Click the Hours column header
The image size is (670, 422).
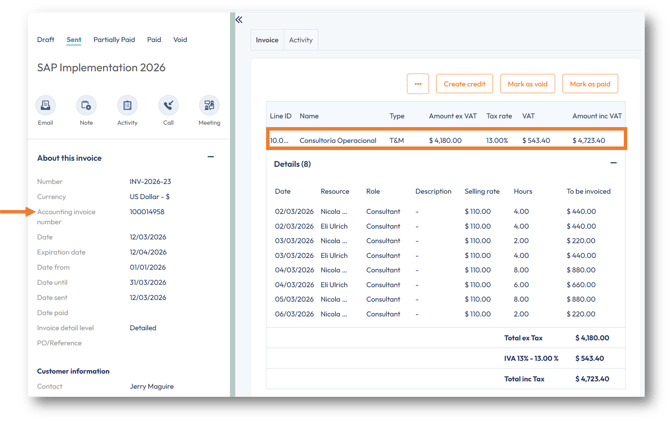[x=523, y=191]
